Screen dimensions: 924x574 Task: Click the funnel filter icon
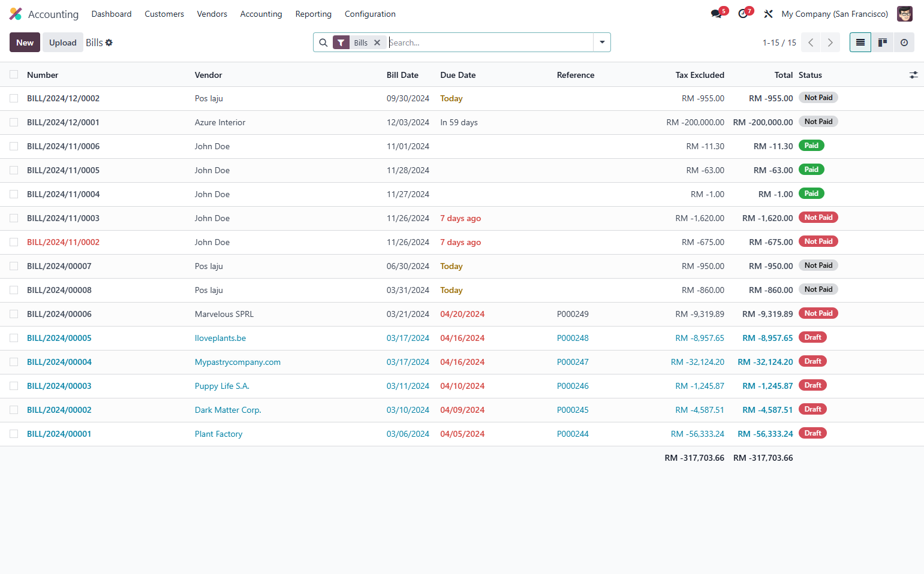click(341, 43)
